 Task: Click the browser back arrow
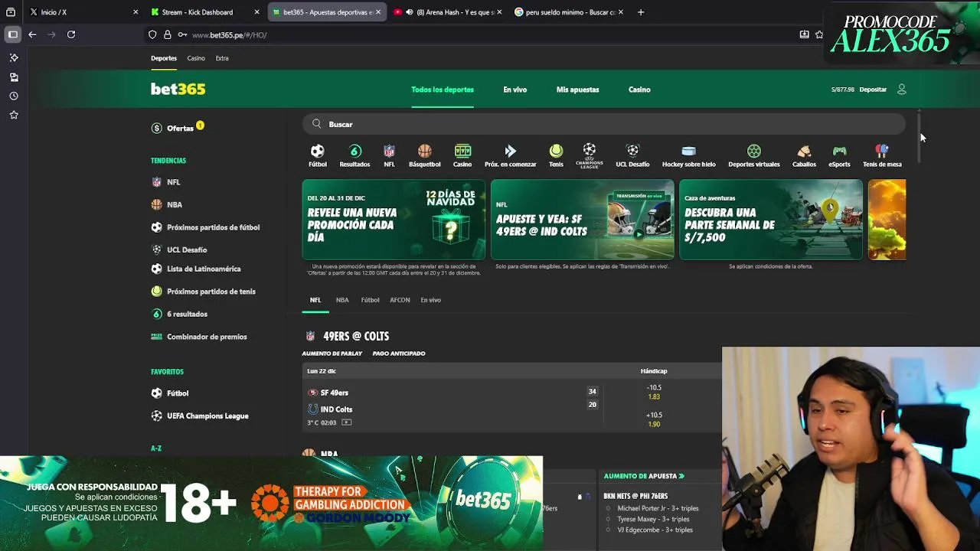[32, 34]
